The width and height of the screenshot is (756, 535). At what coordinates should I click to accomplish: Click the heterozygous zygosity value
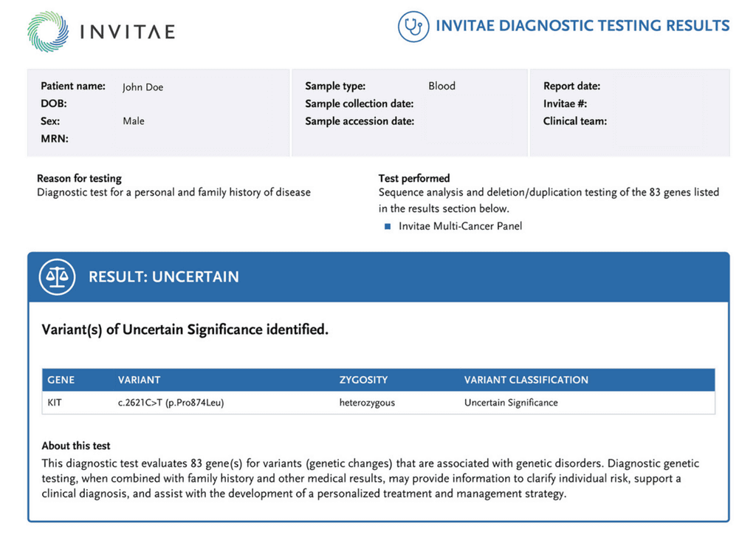tap(369, 403)
